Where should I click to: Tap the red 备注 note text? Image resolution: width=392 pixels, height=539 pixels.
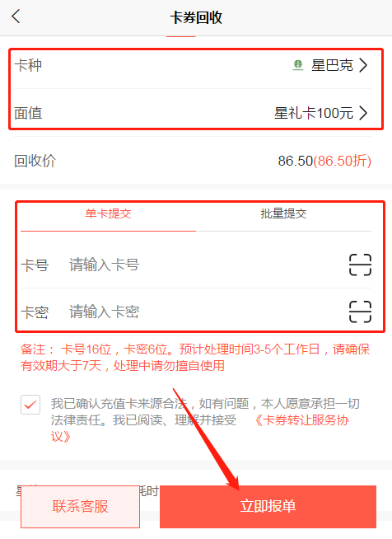tap(195, 358)
